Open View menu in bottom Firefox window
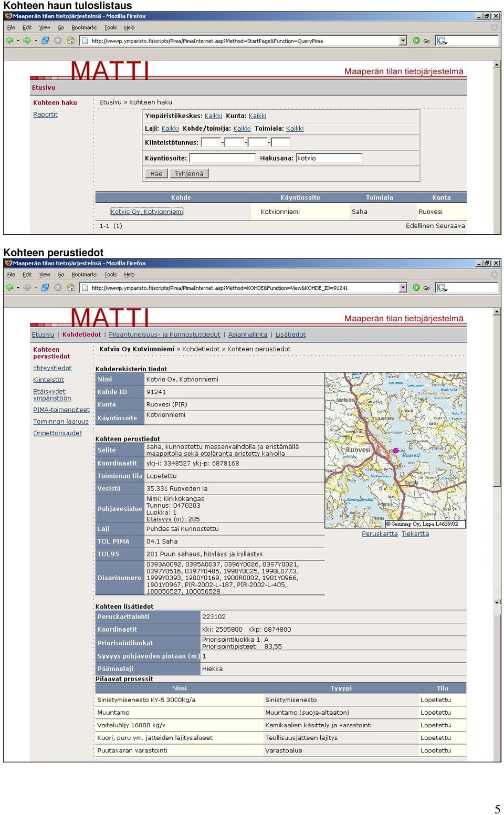The image size is (504, 815). (45, 274)
